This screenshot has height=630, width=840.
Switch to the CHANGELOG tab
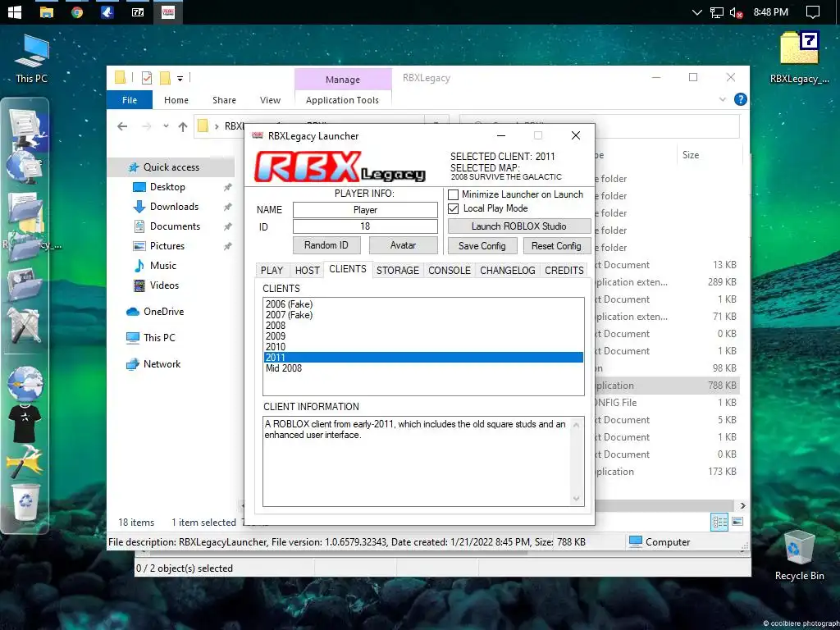(507, 271)
